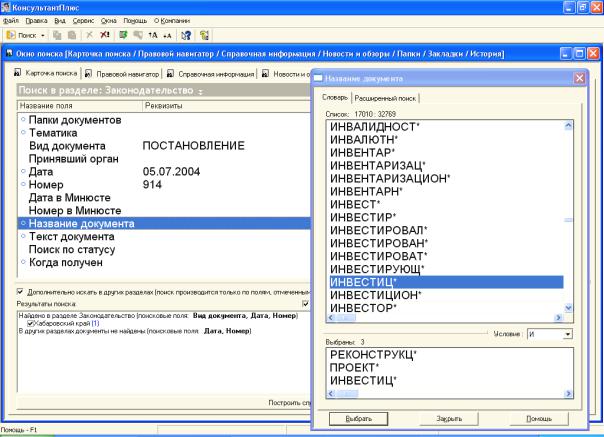
Task: Toggle the Хабаровский край checkbox
Action: [30, 323]
